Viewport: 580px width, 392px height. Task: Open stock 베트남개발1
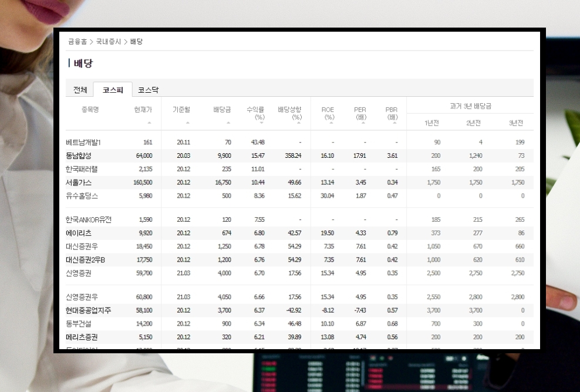tap(83, 143)
